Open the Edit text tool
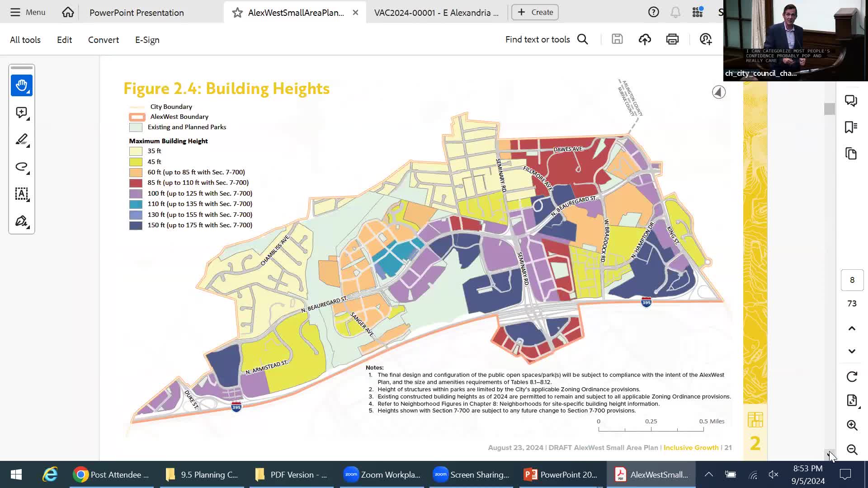Screen dimensions: 868x488 [21, 194]
